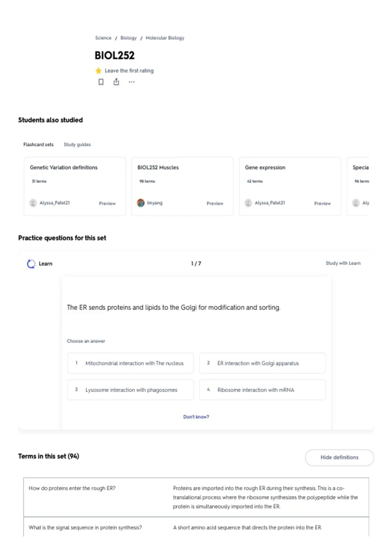Viewport: 392px width, 556px height.
Task: Click the Don't know? link
Action: pyautogui.click(x=196, y=417)
